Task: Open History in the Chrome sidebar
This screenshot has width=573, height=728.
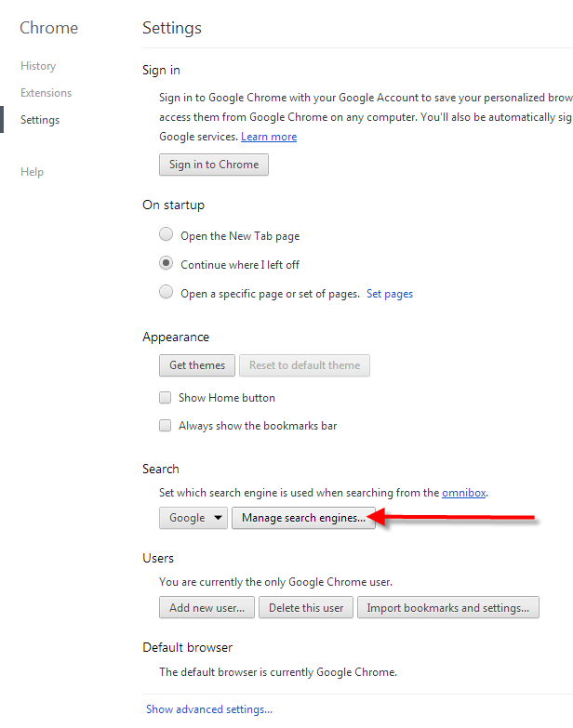Action: click(38, 66)
